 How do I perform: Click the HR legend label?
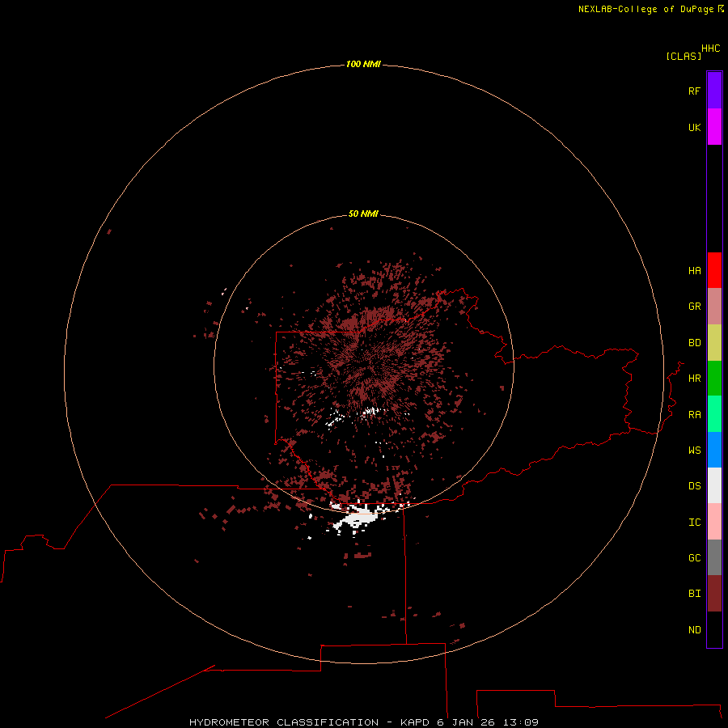pyautogui.click(x=694, y=379)
